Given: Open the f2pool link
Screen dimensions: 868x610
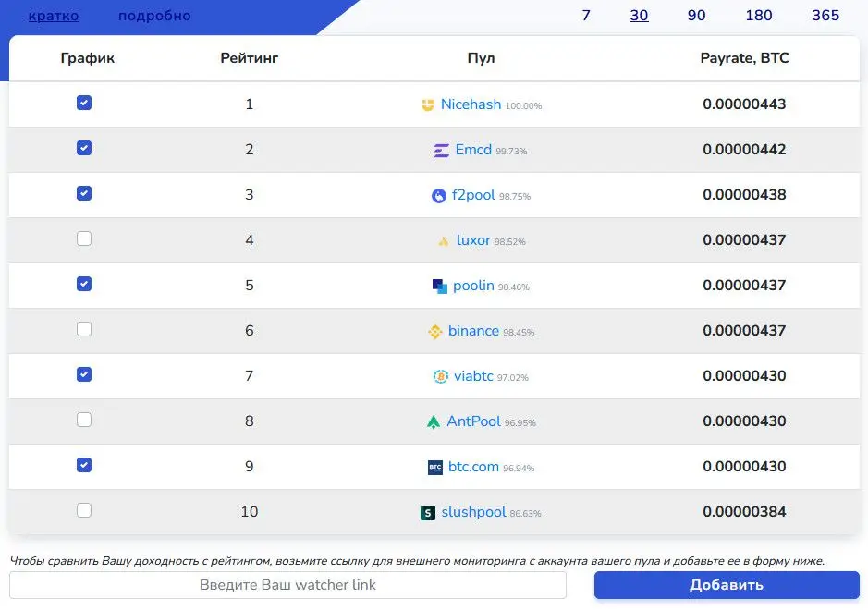Looking at the screenshot, I should (473, 195).
